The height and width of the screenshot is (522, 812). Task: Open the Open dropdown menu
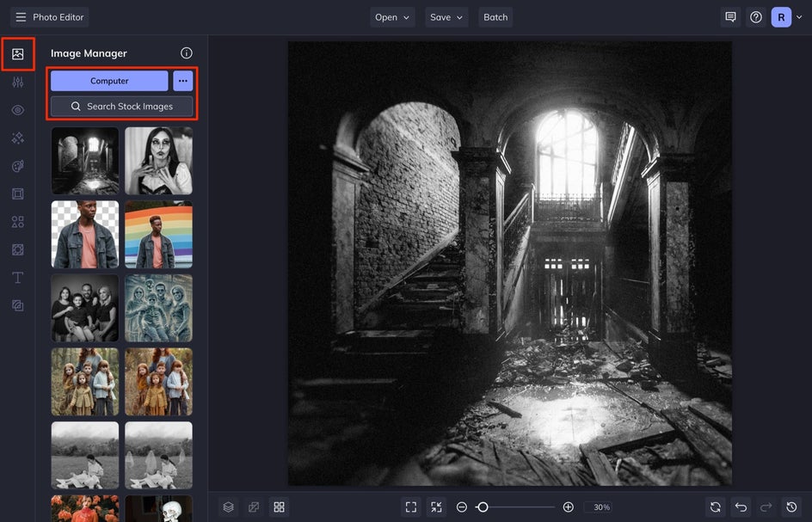pyautogui.click(x=392, y=17)
